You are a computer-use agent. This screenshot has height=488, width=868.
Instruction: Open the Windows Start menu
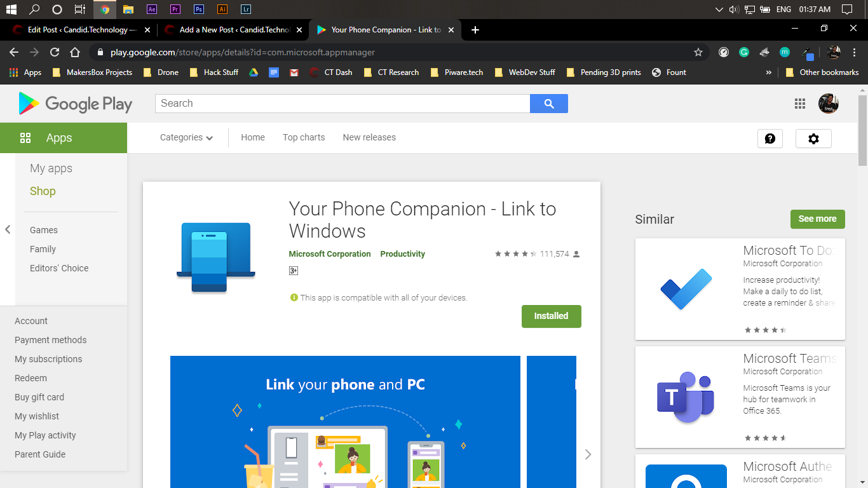point(11,10)
